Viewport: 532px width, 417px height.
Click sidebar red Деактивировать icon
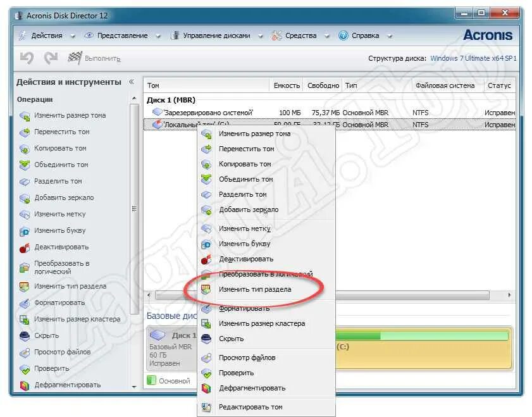(25, 247)
